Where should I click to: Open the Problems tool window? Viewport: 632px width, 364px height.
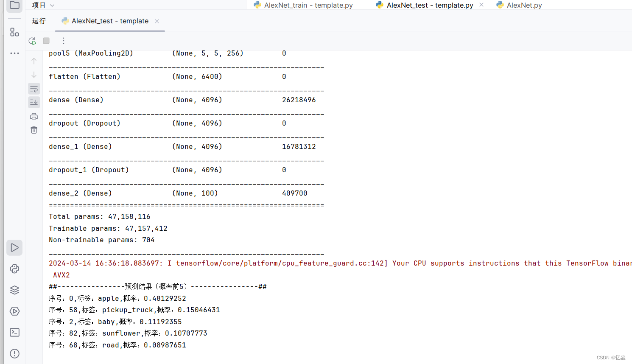[14, 353]
